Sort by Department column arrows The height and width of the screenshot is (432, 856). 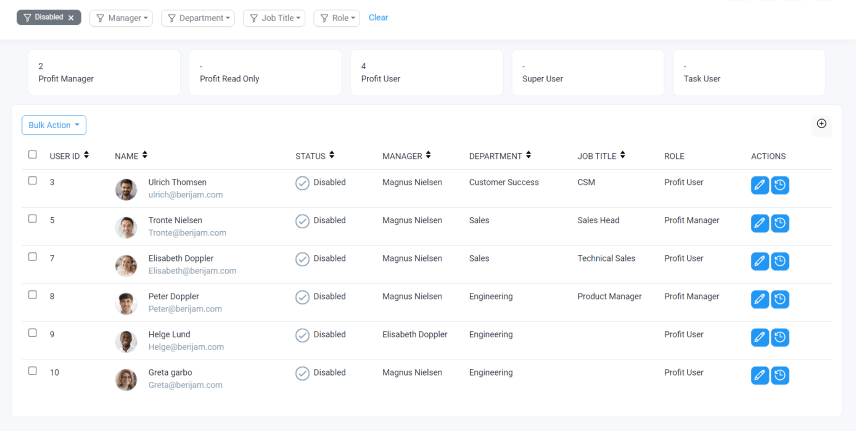(528, 156)
